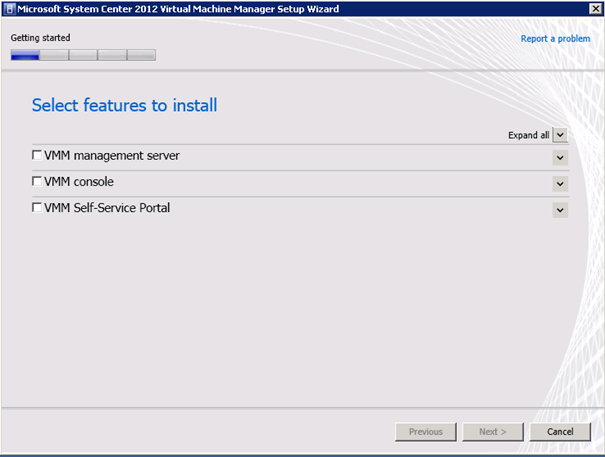Expand VMM management server details chevron

pos(560,158)
